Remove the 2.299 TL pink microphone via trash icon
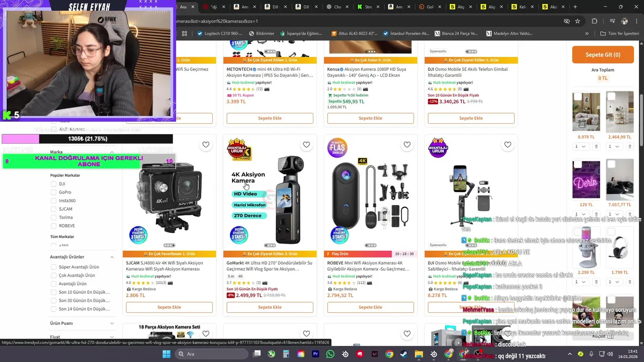The height and width of the screenshot is (362, 644). [596, 282]
